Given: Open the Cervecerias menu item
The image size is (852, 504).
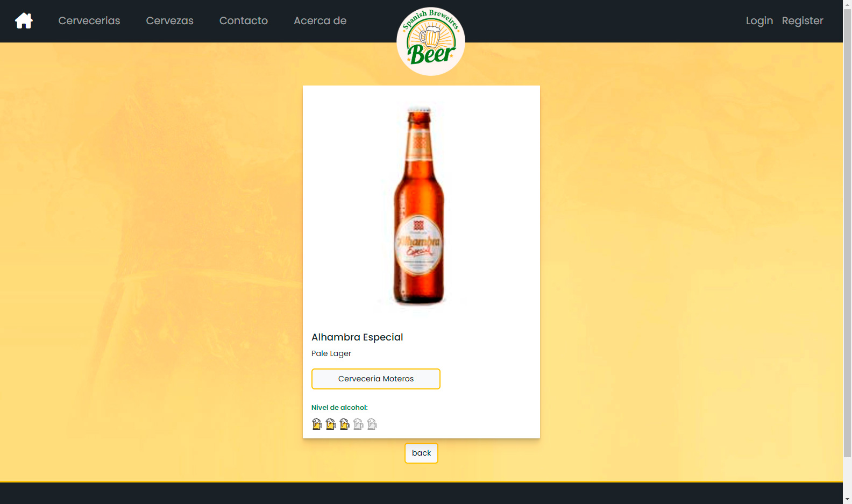Looking at the screenshot, I should 89,20.
